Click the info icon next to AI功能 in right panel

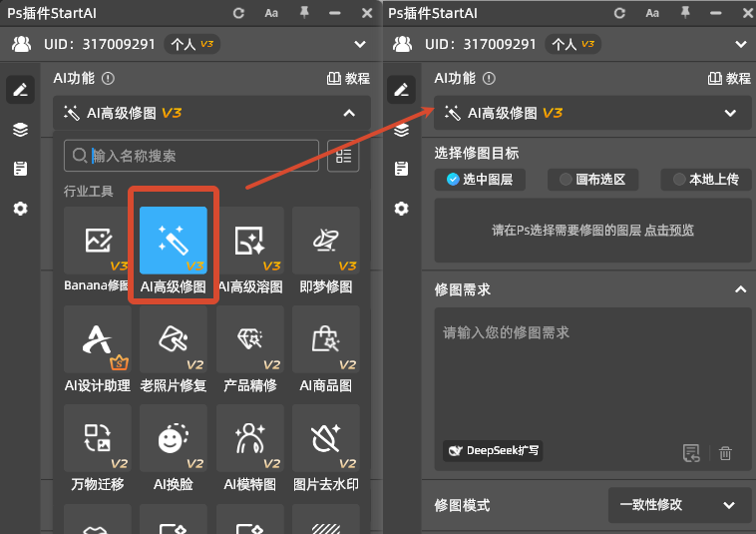tap(489, 78)
